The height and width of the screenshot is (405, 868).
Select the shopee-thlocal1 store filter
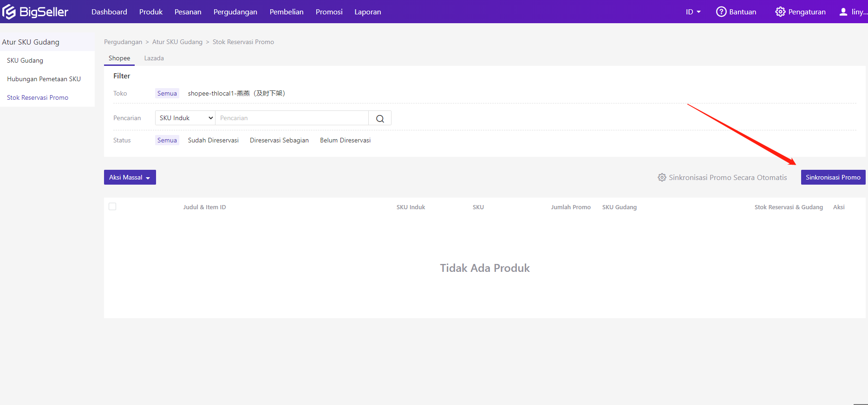(236, 93)
